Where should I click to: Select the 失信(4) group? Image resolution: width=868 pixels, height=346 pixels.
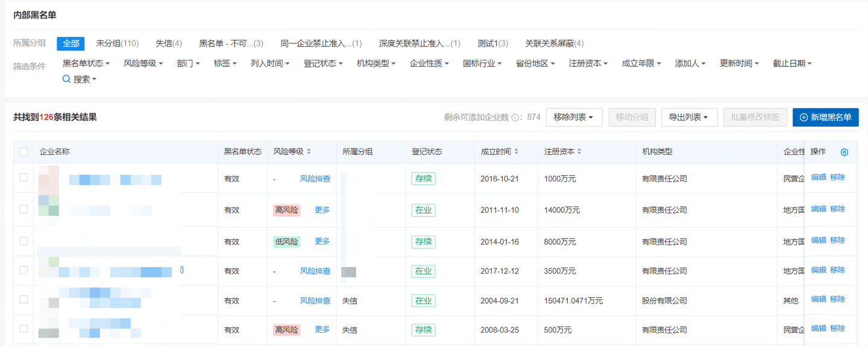point(169,43)
